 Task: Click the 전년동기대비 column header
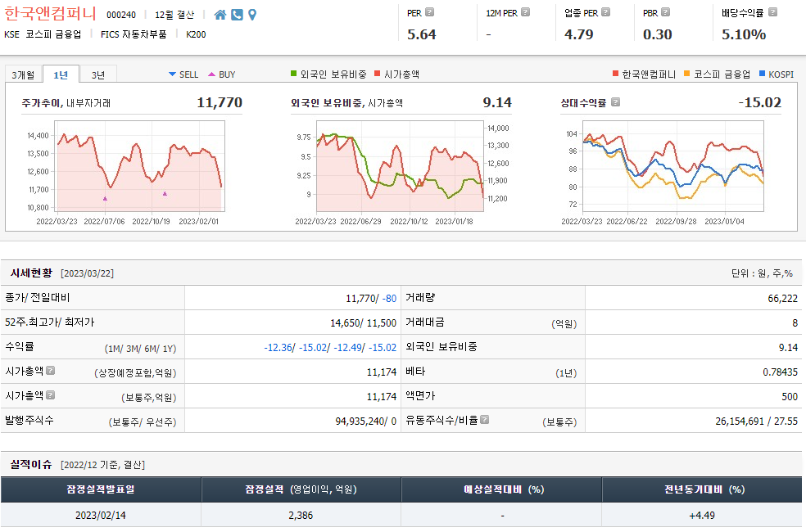pyautogui.click(x=702, y=489)
